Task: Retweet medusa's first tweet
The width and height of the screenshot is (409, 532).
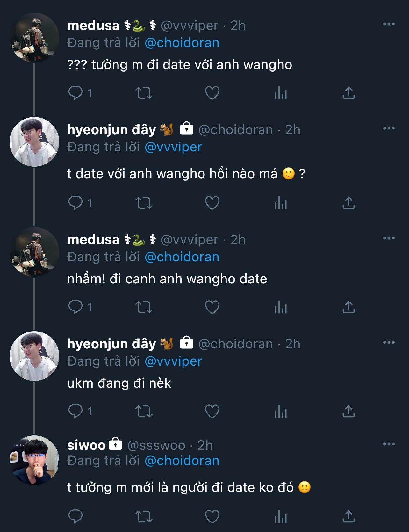Action: coord(144,93)
